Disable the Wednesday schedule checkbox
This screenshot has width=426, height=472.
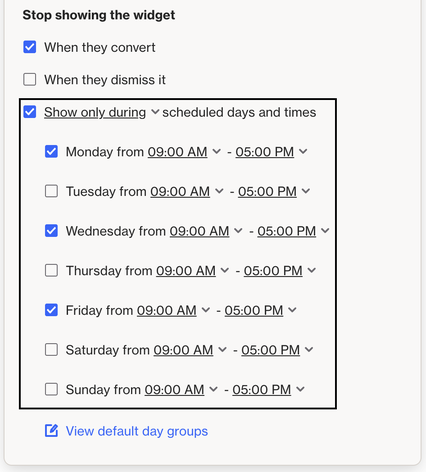pyautogui.click(x=51, y=231)
